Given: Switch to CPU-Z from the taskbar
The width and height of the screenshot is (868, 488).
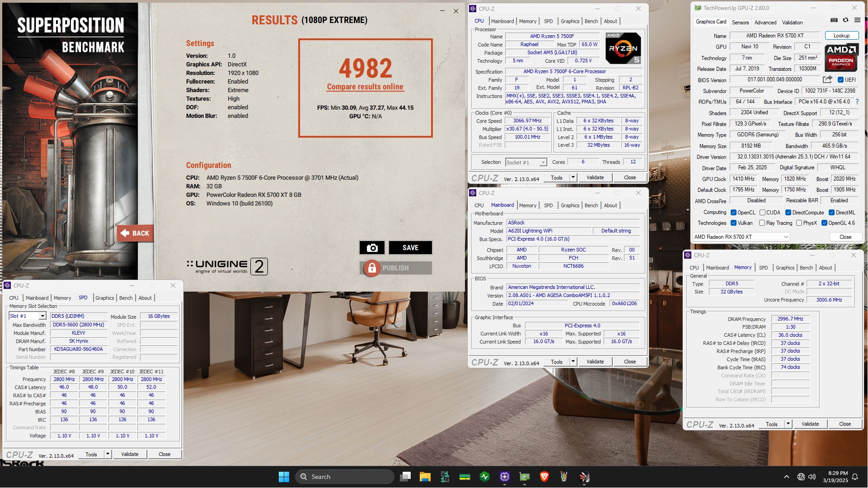Looking at the screenshot, I should [x=505, y=477].
